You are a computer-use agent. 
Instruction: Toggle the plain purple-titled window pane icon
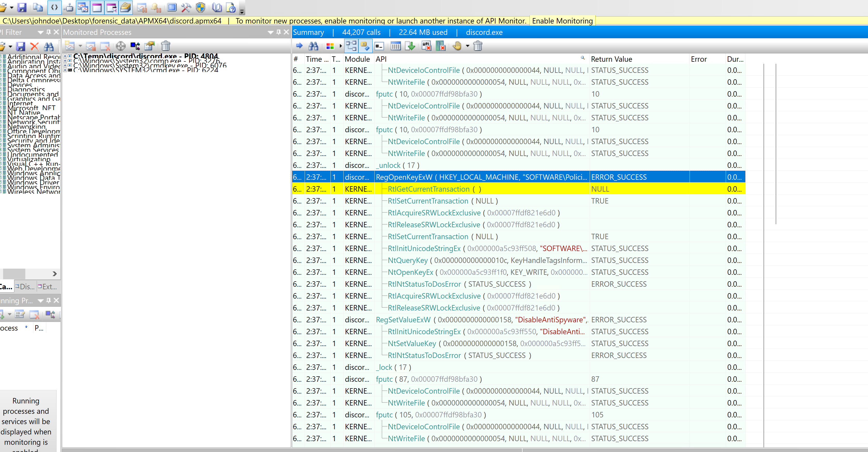pos(97,7)
